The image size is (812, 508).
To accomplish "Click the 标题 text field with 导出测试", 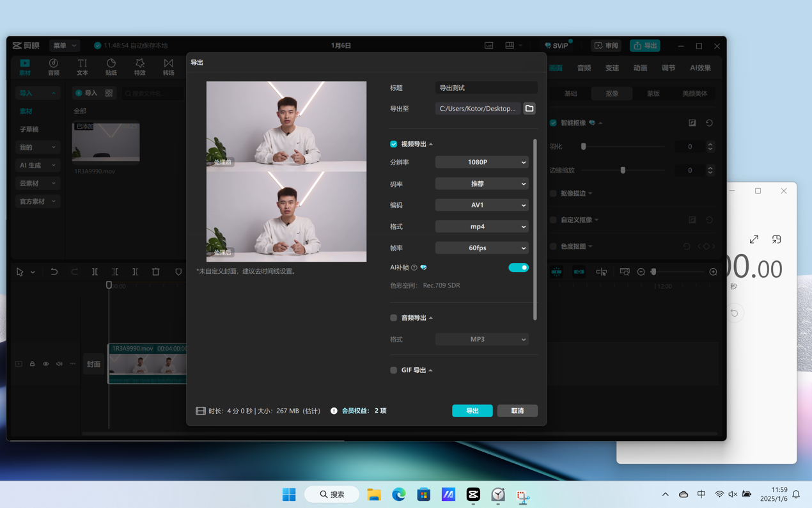I will tap(486, 88).
